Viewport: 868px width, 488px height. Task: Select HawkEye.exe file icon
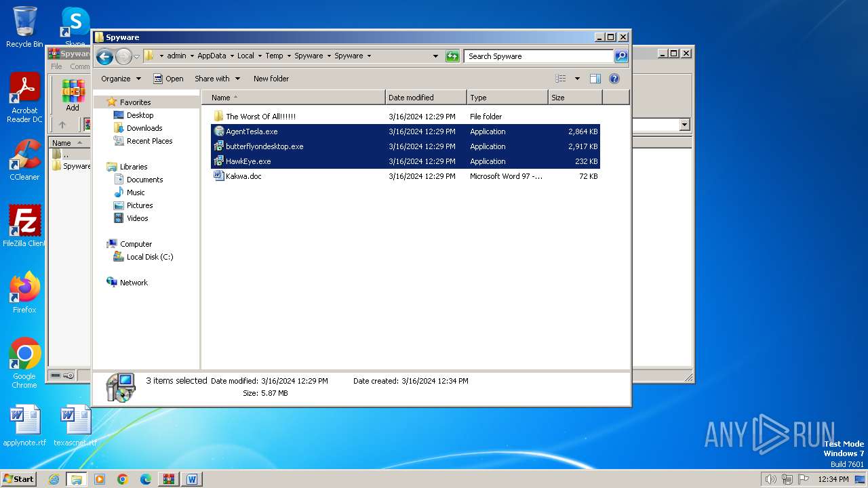point(218,161)
